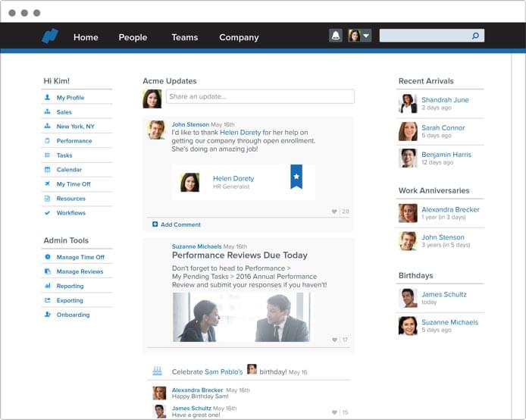Open the My Time Off link
The width and height of the screenshot is (526, 420).
(x=74, y=184)
